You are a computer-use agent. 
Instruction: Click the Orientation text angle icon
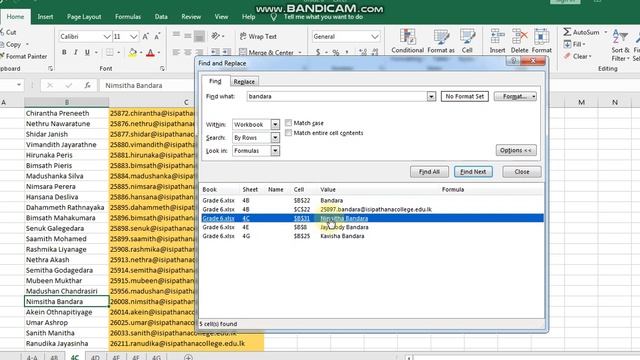[x=216, y=36]
